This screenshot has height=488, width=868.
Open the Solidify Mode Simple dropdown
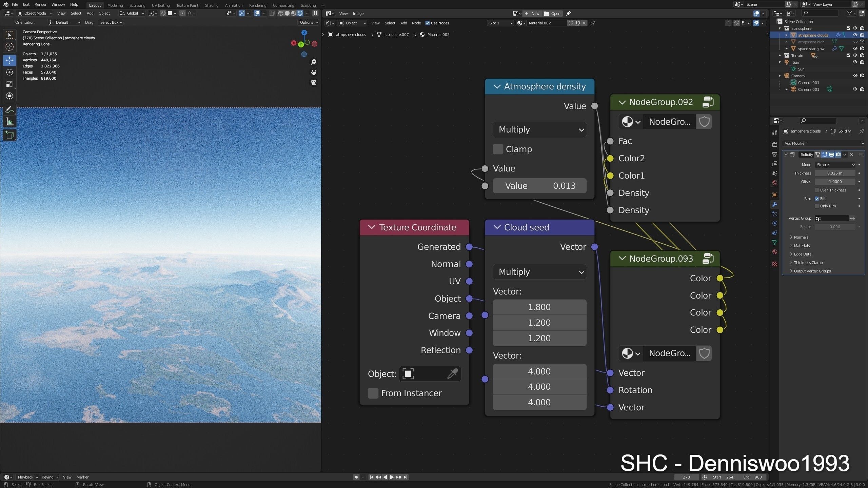[835, 165]
